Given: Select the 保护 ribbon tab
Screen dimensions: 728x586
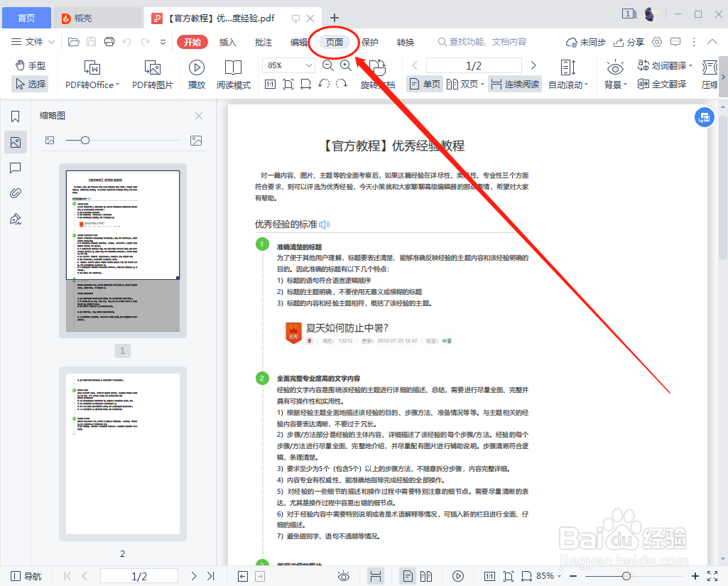Looking at the screenshot, I should (x=369, y=42).
